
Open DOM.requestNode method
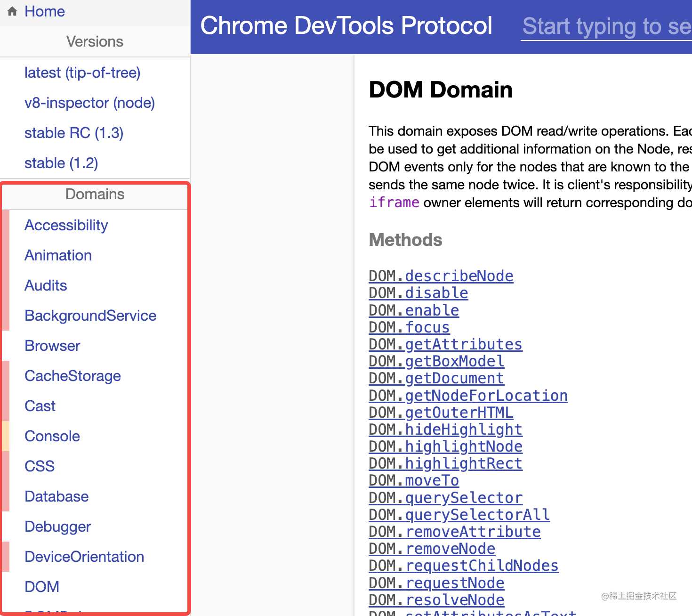click(x=436, y=583)
